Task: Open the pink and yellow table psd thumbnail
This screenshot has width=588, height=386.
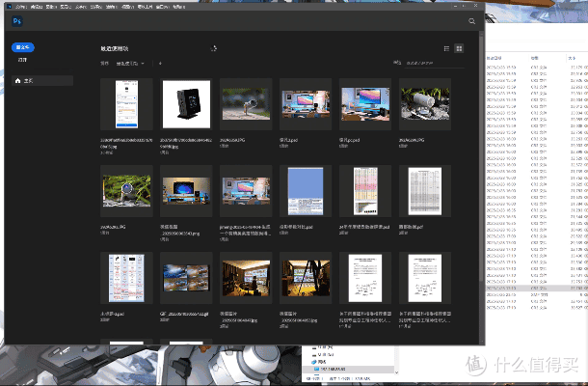Action: 365,191
